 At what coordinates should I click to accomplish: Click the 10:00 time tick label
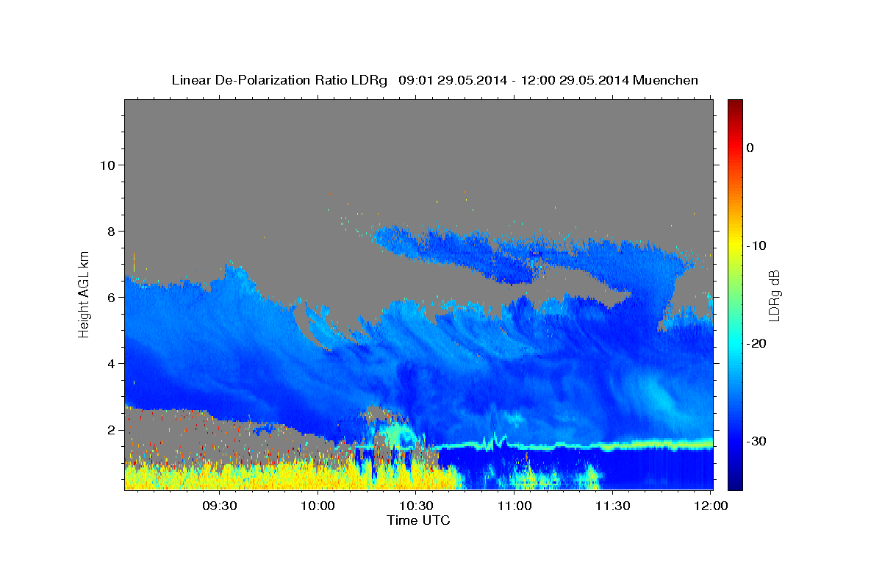coord(318,506)
